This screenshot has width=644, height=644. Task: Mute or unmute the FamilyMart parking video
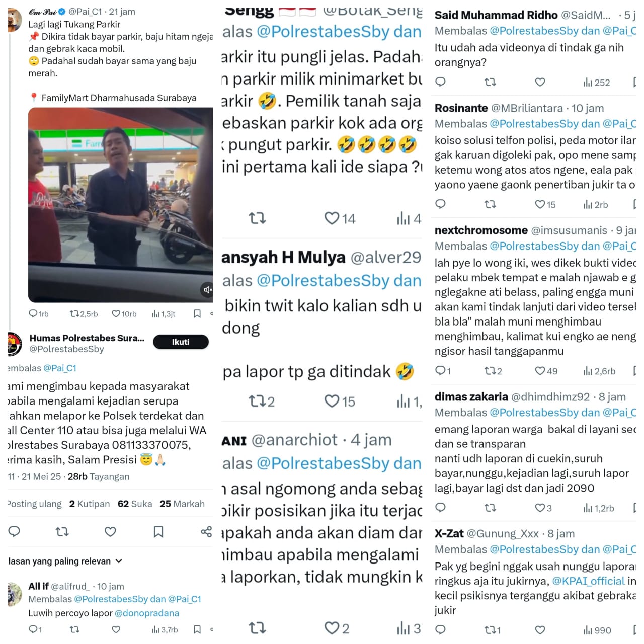tap(207, 289)
